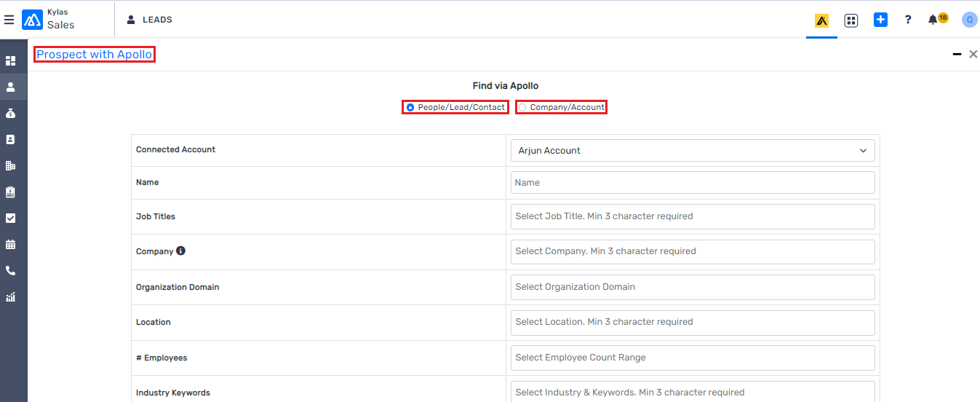980x402 pixels.
Task: Click the Organization Domain row label
Action: coord(178,287)
